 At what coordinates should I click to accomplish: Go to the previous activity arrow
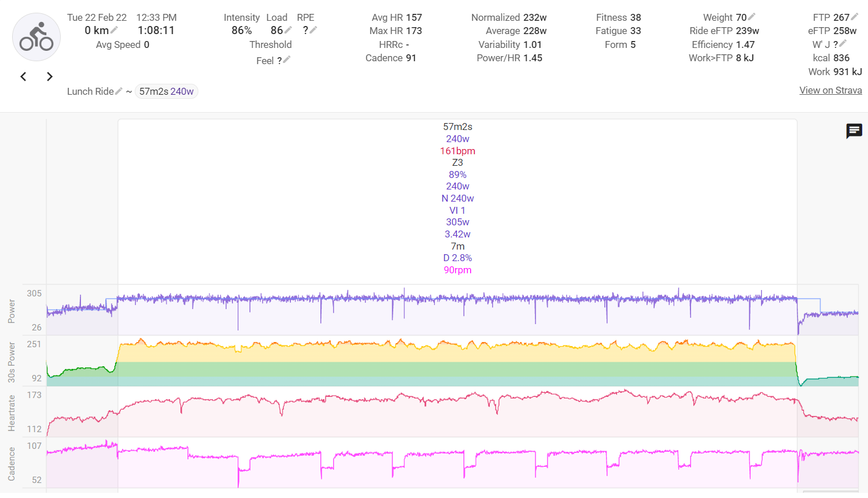coord(24,76)
